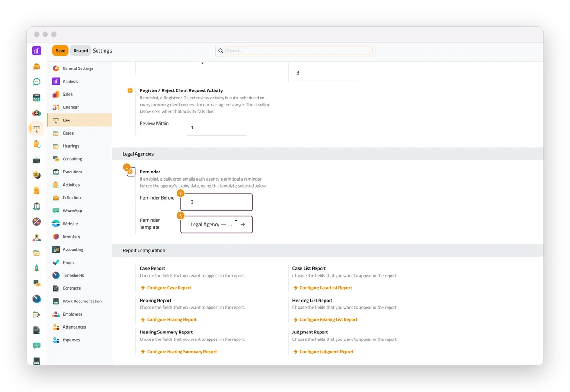Focus the Review Within field
Viewport: 570px width, 392px height.
pos(217,128)
